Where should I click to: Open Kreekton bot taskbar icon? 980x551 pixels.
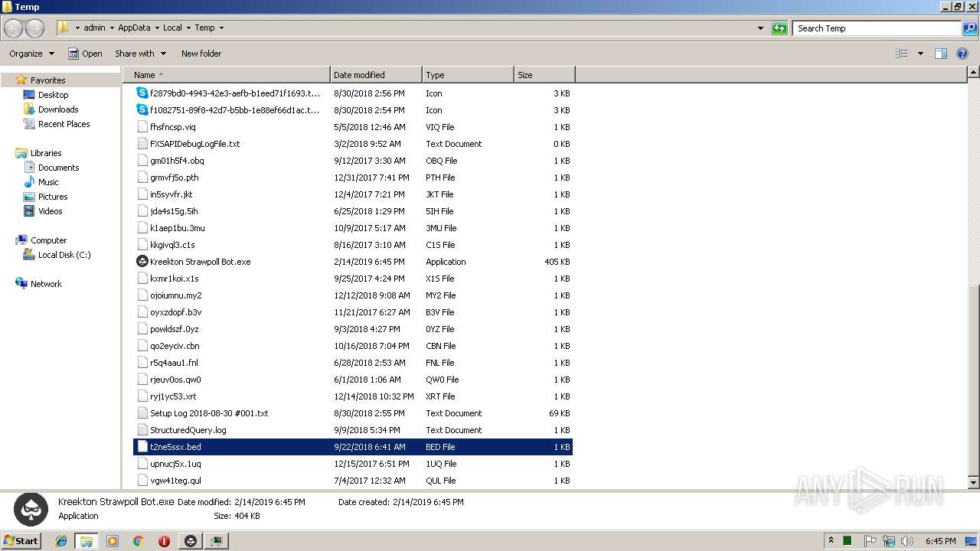pos(191,541)
